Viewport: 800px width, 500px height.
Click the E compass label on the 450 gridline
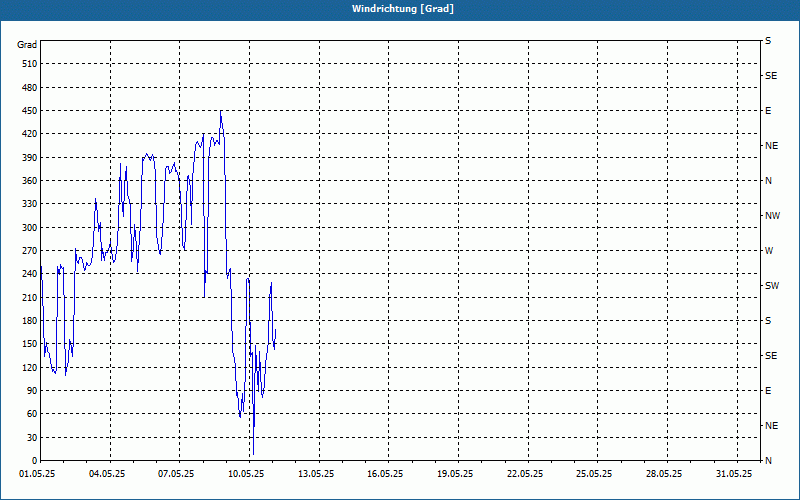(768, 111)
